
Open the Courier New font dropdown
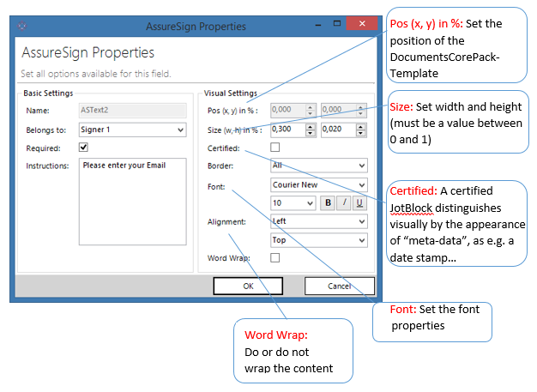click(x=319, y=185)
